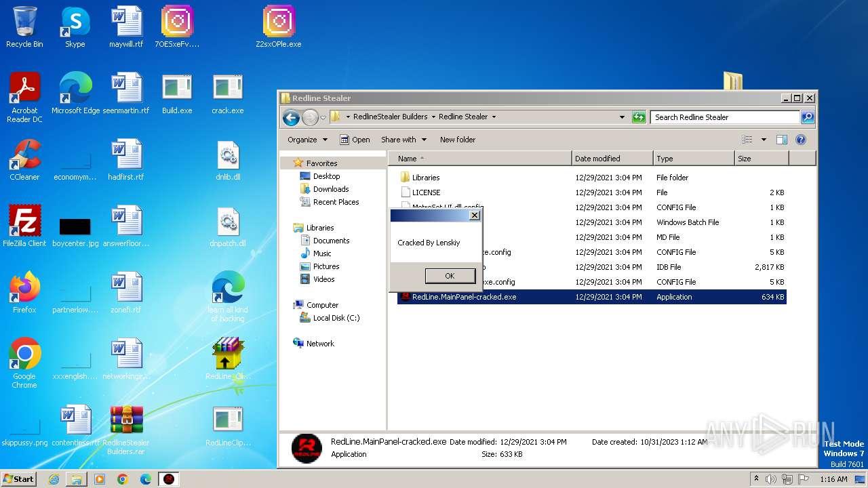Open Internet Explorer from the taskbar
Image resolution: width=868 pixels, height=488 pixels.
54,479
